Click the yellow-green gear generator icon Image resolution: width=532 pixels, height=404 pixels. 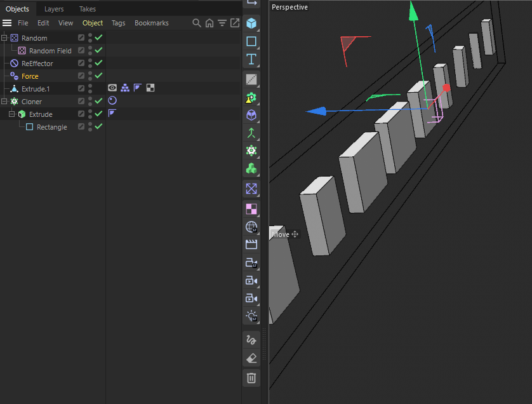251,98
